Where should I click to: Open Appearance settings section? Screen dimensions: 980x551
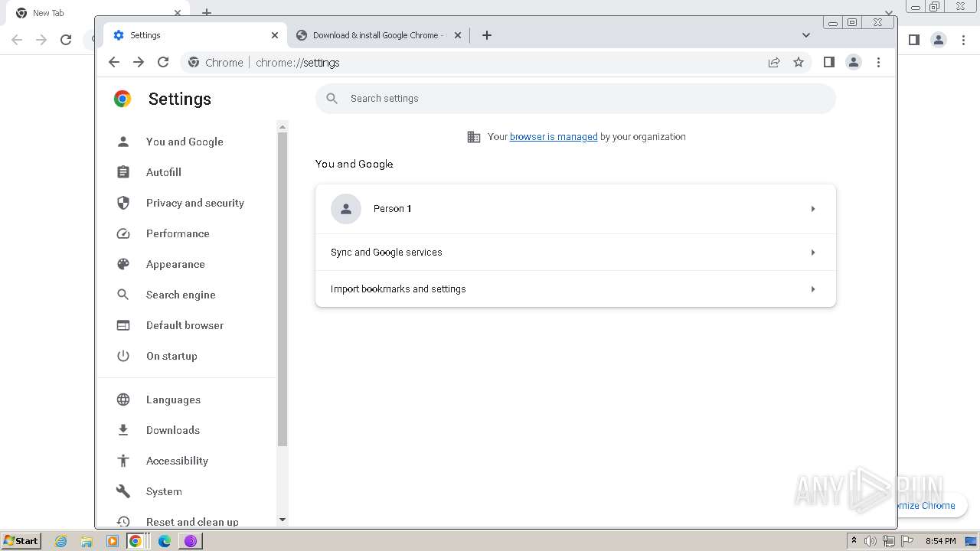coord(175,264)
